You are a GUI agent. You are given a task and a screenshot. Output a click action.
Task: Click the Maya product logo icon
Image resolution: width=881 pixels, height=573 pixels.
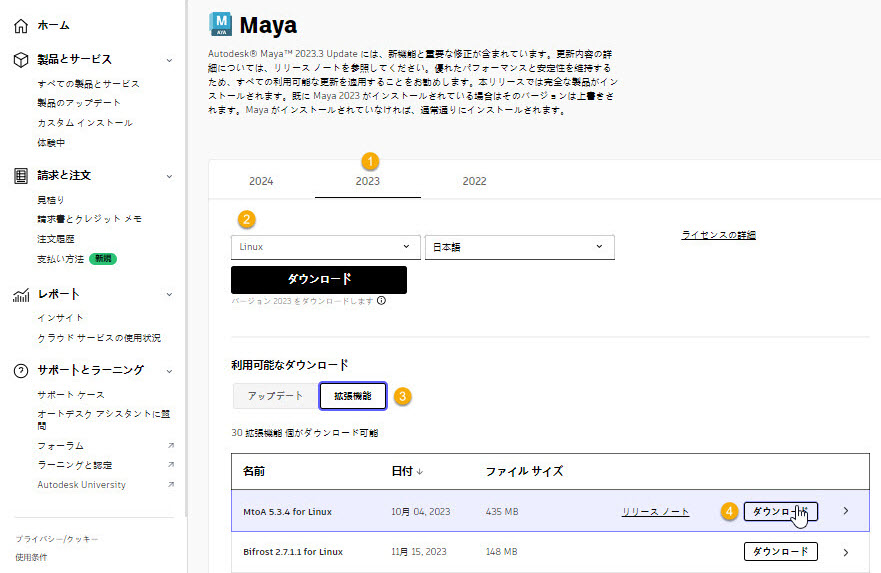(x=221, y=24)
